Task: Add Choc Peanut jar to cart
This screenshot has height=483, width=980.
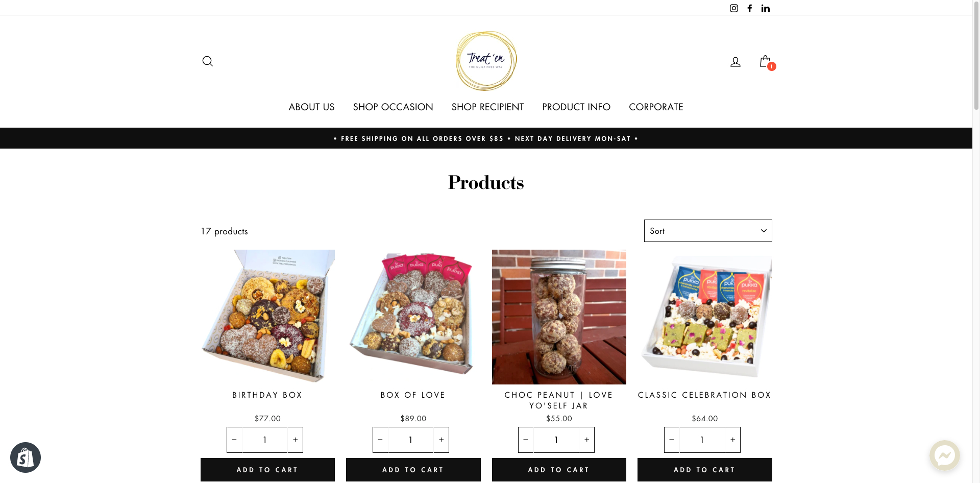Action: [559, 470]
